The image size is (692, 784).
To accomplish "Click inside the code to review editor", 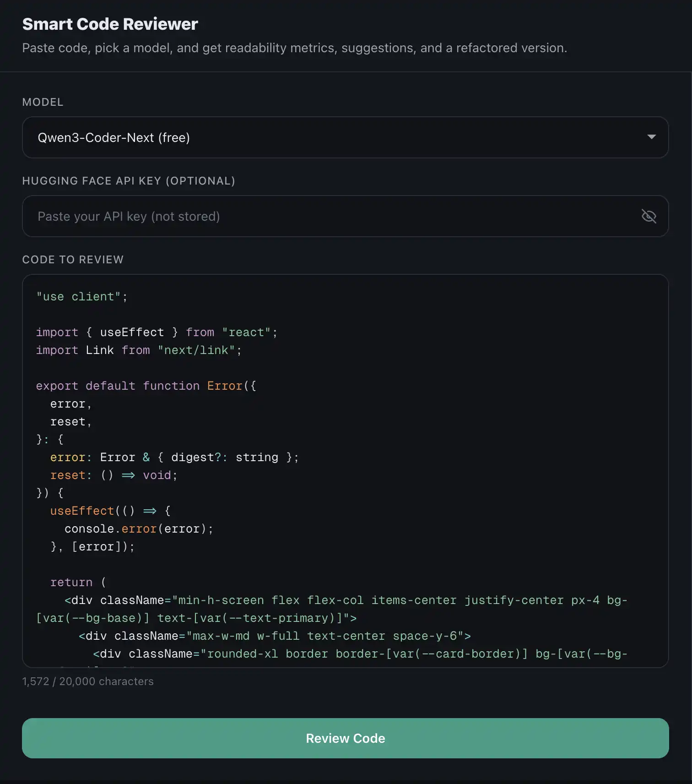I will pos(346,471).
